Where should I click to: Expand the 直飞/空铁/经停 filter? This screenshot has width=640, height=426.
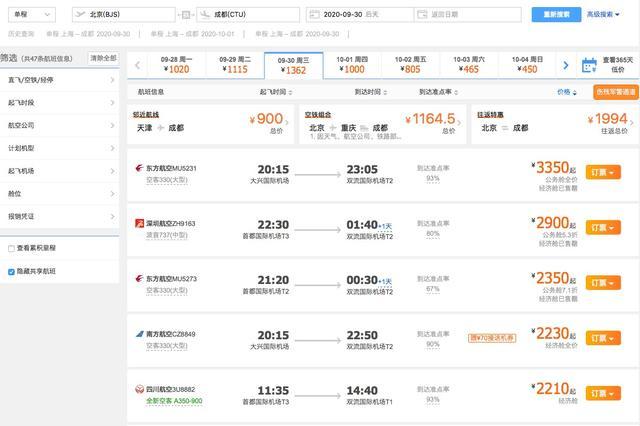60,80
